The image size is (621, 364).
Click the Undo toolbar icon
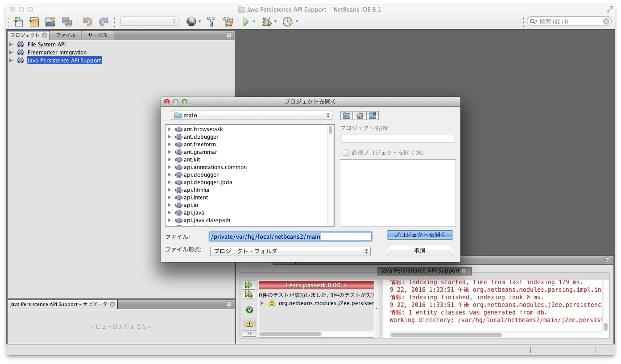87,21
